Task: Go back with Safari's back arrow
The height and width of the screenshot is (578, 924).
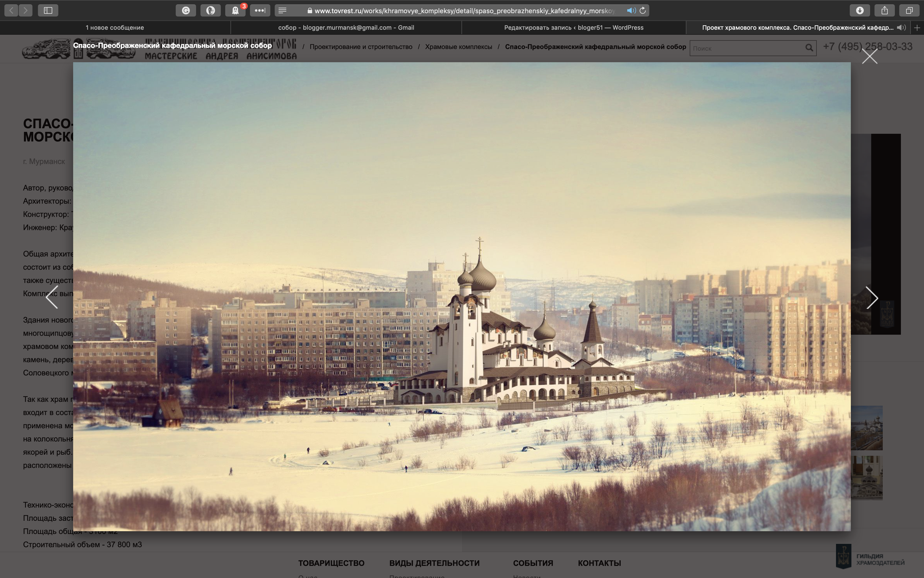Action: [x=12, y=10]
